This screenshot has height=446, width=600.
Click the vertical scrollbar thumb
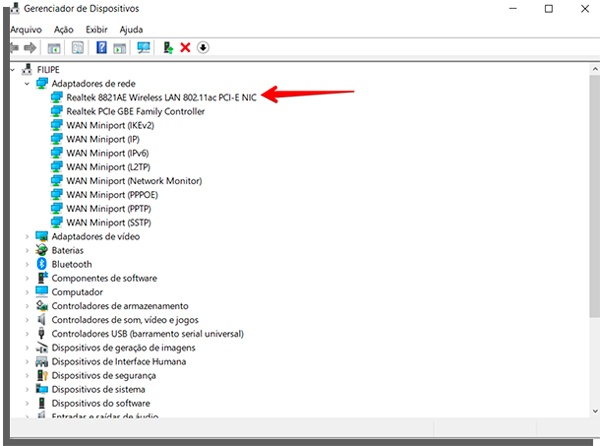[595, 195]
